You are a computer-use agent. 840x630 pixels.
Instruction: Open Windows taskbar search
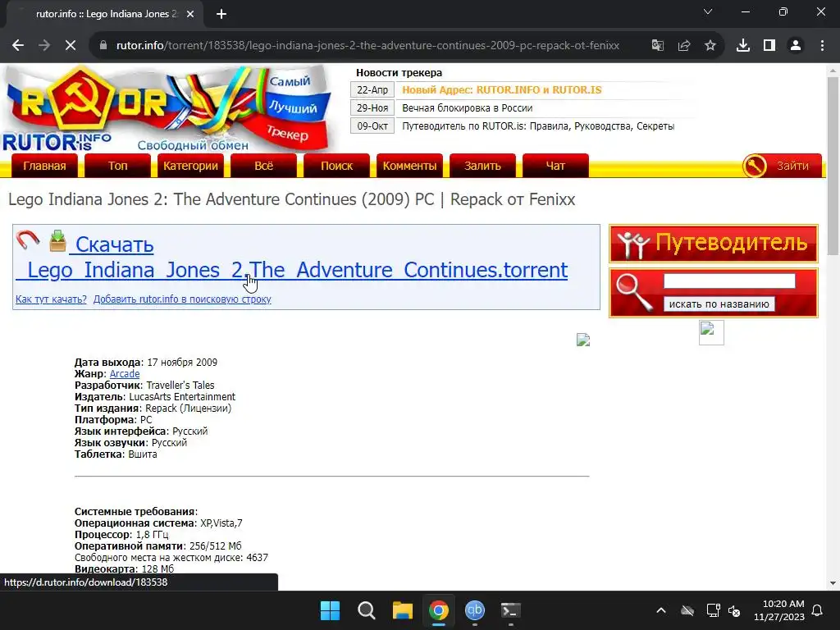pyautogui.click(x=367, y=610)
